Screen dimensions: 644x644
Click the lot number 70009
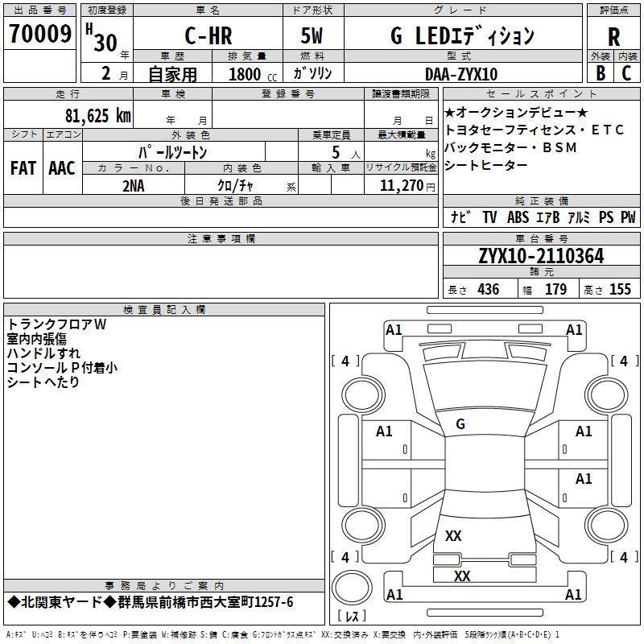[x=39, y=34]
